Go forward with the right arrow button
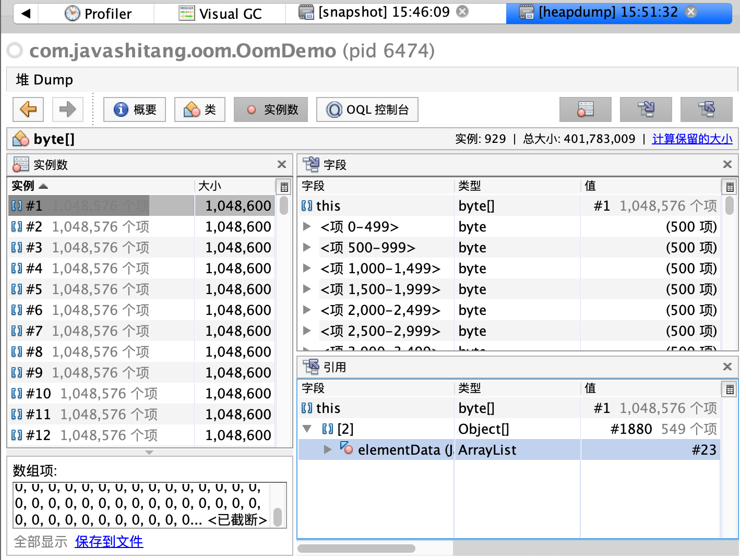The width and height of the screenshot is (740, 560). (x=67, y=109)
